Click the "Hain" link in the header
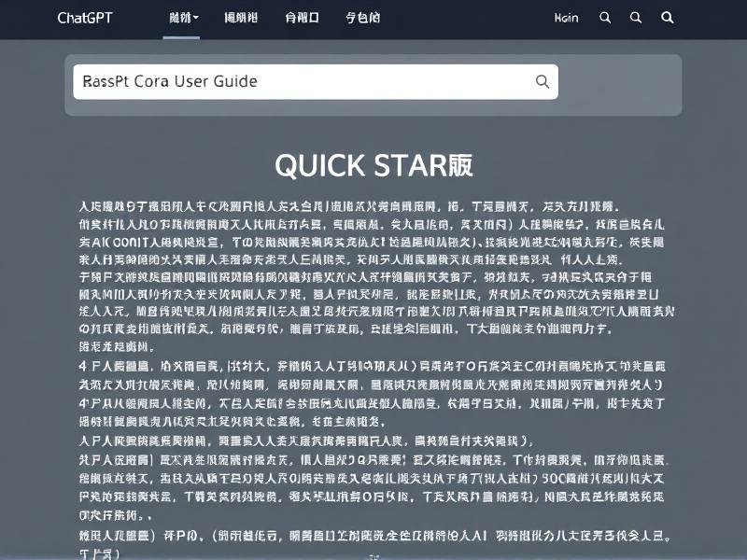Viewport: 747px width, 560px height. tap(566, 18)
